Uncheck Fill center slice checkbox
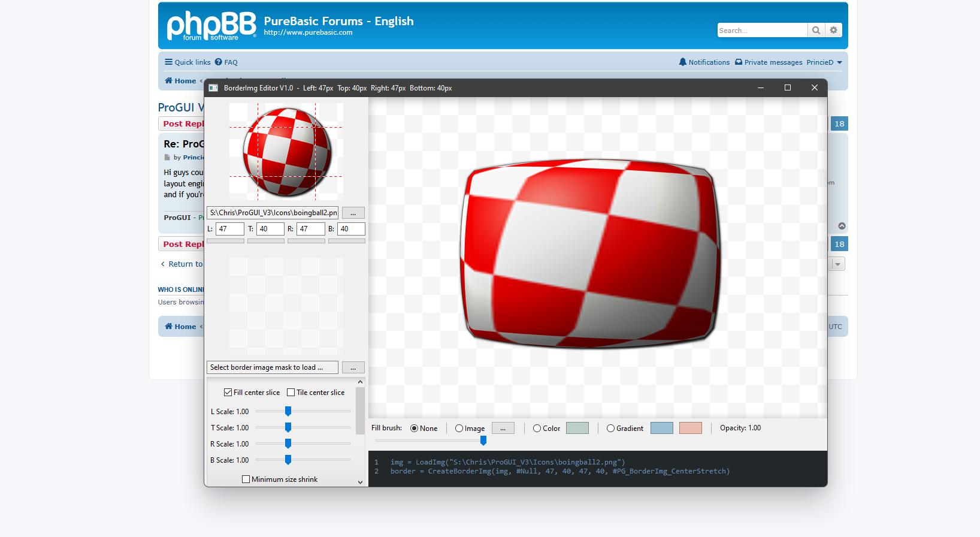The height and width of the screenshot is (537, 980). click(228, 393)
